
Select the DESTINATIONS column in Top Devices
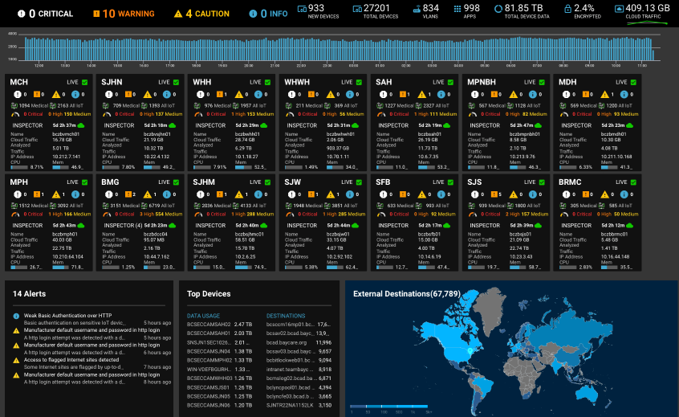(x=287, y=315)
